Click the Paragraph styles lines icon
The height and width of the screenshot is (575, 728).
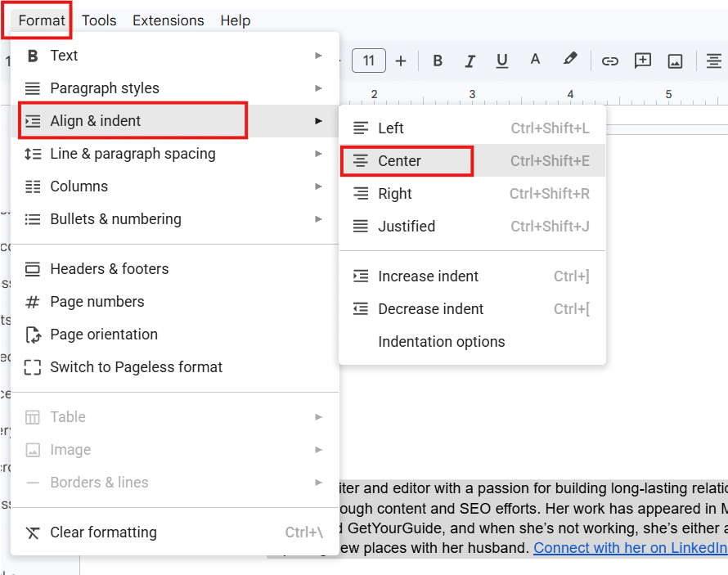click(33, 88)
